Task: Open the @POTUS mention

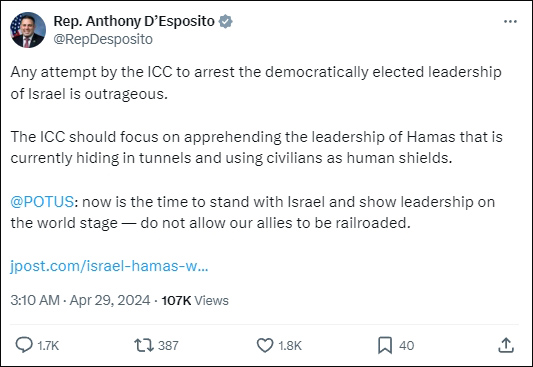Action: click(42, 202)
